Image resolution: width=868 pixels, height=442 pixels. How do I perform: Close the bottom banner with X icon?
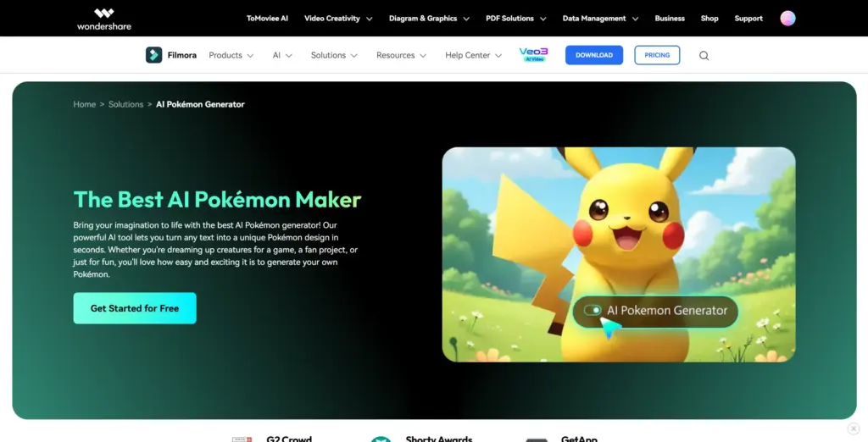(853, 428)
